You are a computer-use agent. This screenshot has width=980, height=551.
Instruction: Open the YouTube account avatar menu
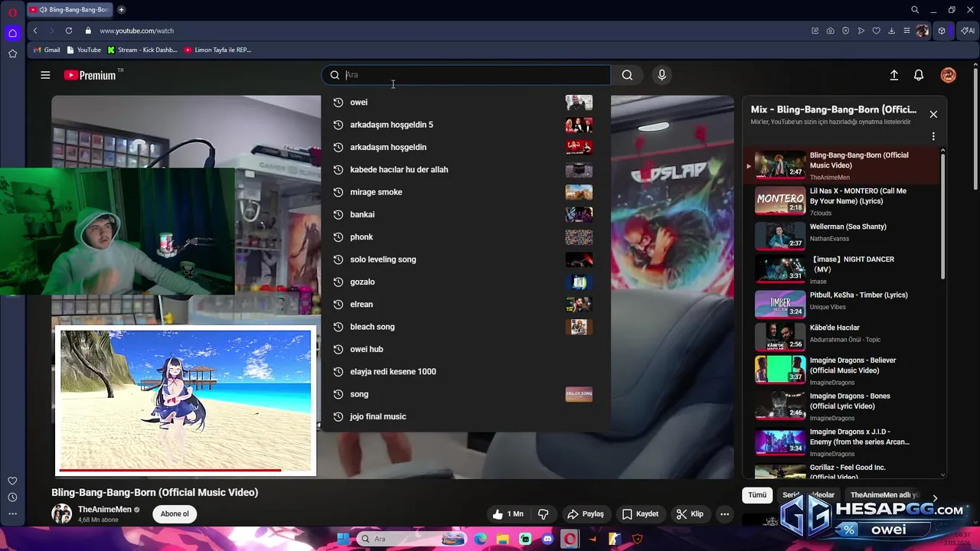tap(948, 75)
